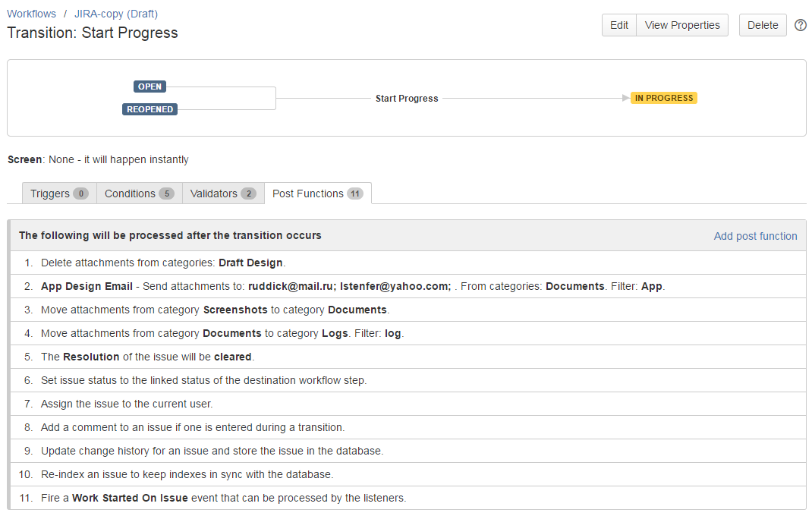Click the OPEN status lozenge

point(149,87)
